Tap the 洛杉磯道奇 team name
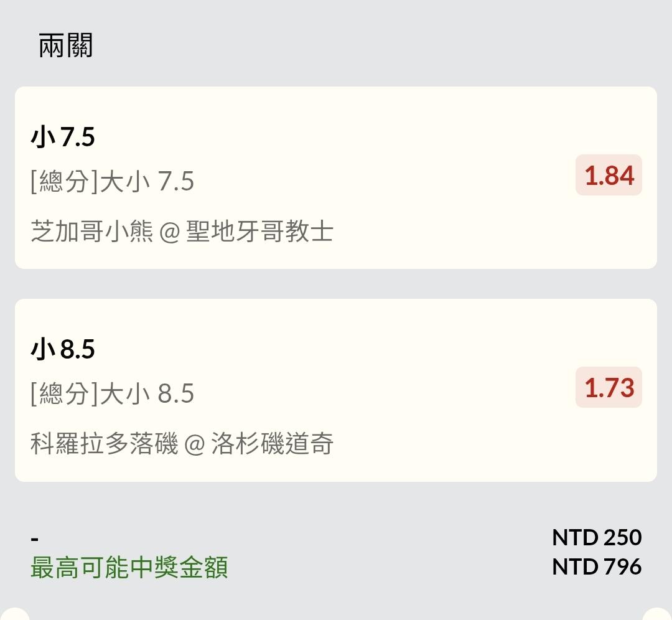The height and width of the screenshot is (620, 672). click(272, 444)
